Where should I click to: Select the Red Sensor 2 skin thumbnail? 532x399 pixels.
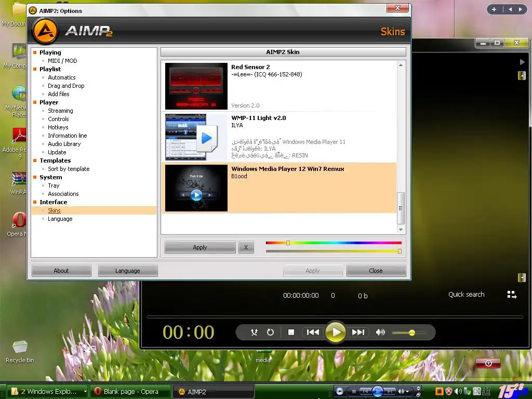click(196, 86)
